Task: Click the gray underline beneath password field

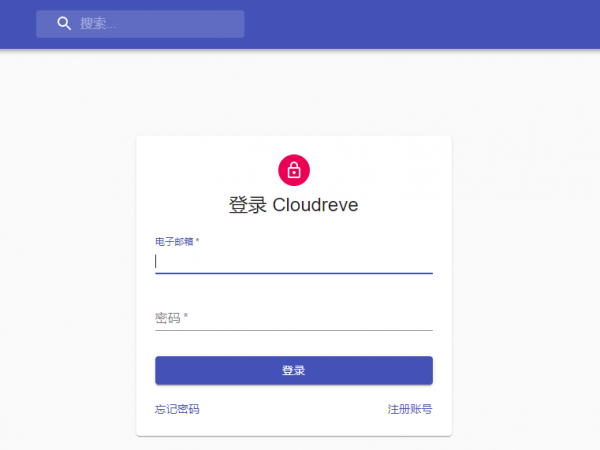Action: point(293,330)
